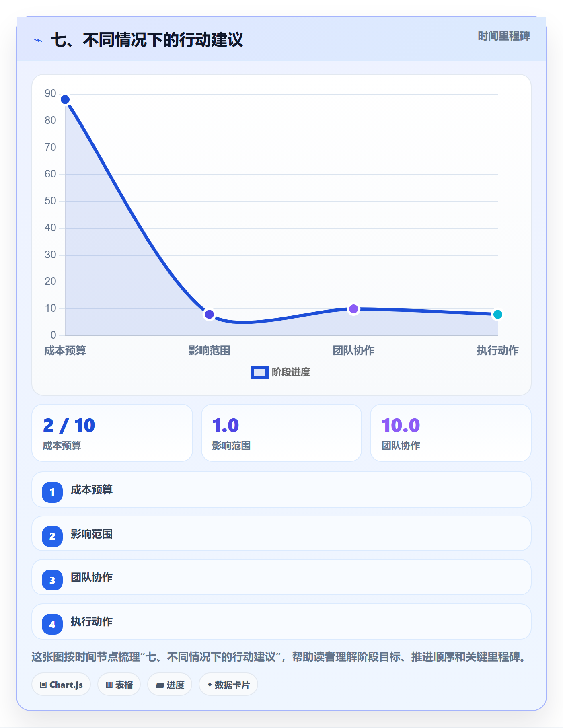563x728 pixels.
Task: Select the 影响范围 step row text
Action: 92,534
